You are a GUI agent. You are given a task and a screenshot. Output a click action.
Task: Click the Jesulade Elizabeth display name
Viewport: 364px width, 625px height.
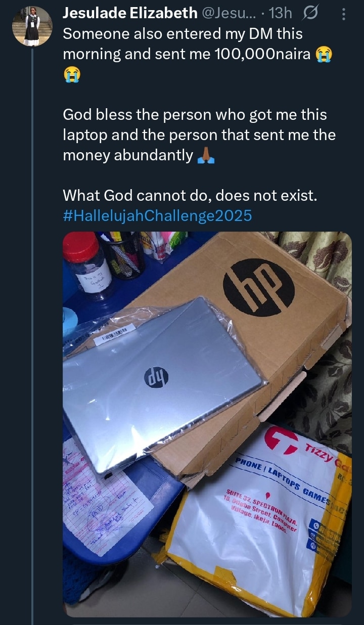tap(130, 14)
